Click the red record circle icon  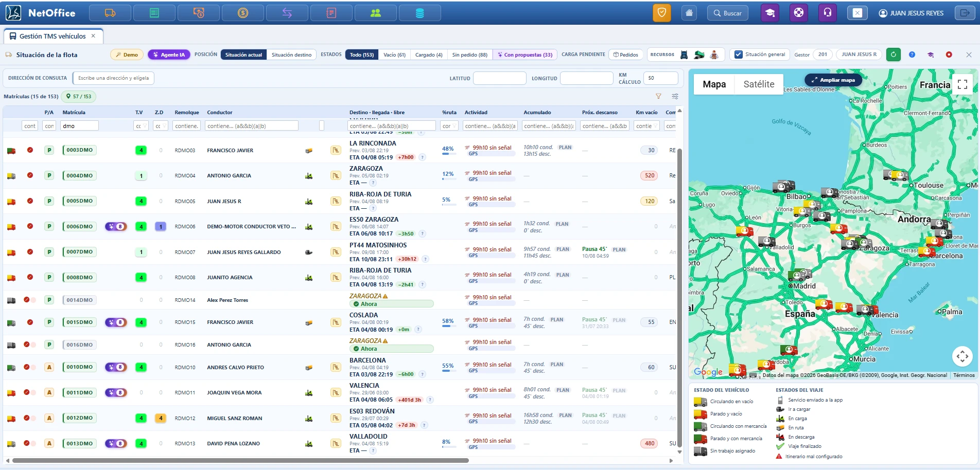[x=949, y=55]
